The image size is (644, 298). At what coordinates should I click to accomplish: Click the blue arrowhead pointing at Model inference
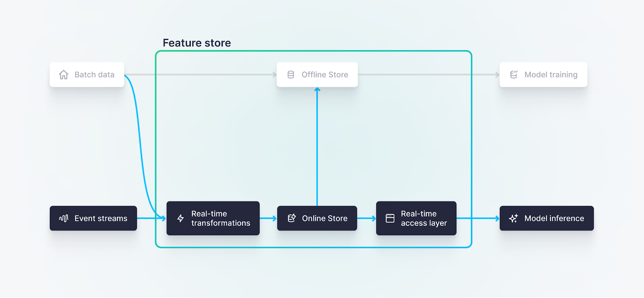497,218
